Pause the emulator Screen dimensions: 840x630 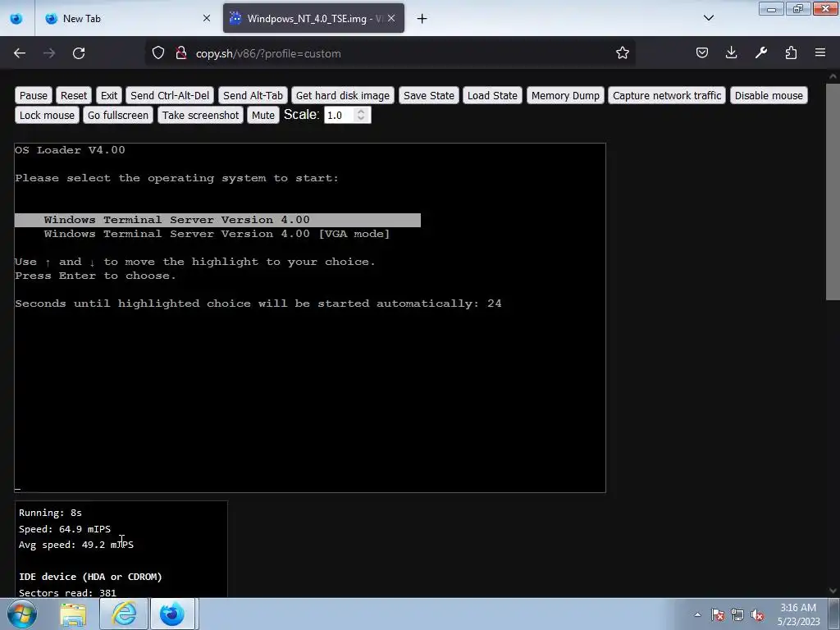pyautogui.click(x=33, y=95)
